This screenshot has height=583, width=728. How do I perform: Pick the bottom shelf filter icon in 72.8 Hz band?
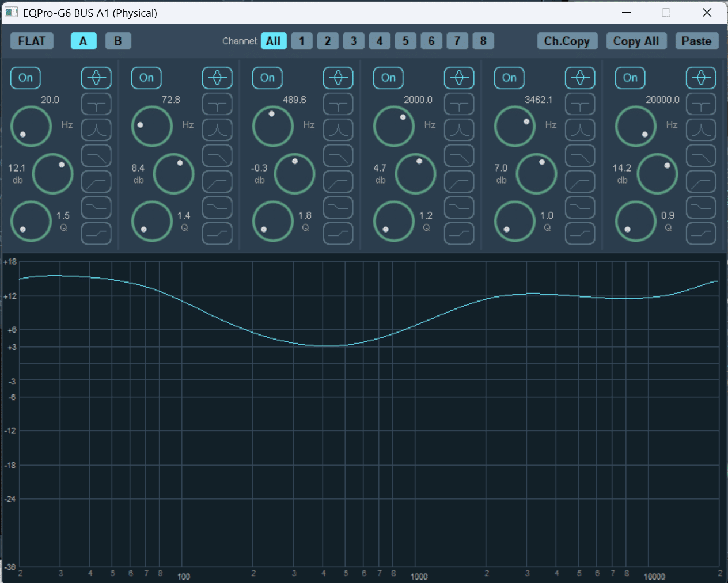(x=217, y=234)
